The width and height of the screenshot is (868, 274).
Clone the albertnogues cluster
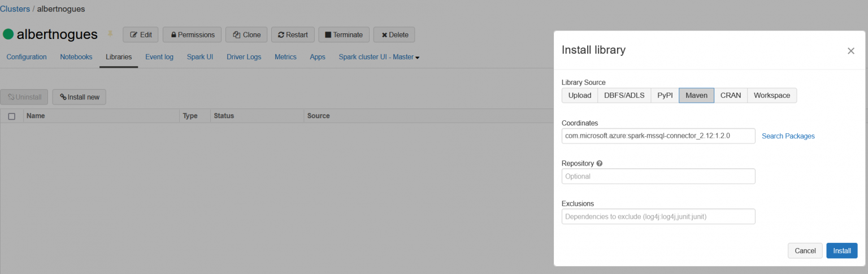click(246, 34)
